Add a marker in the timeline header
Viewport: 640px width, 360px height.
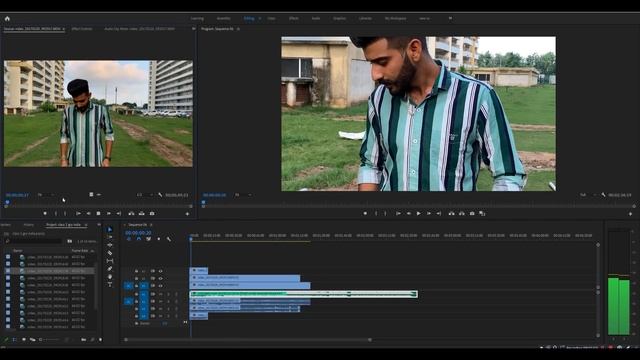click(x=159, y=239)
